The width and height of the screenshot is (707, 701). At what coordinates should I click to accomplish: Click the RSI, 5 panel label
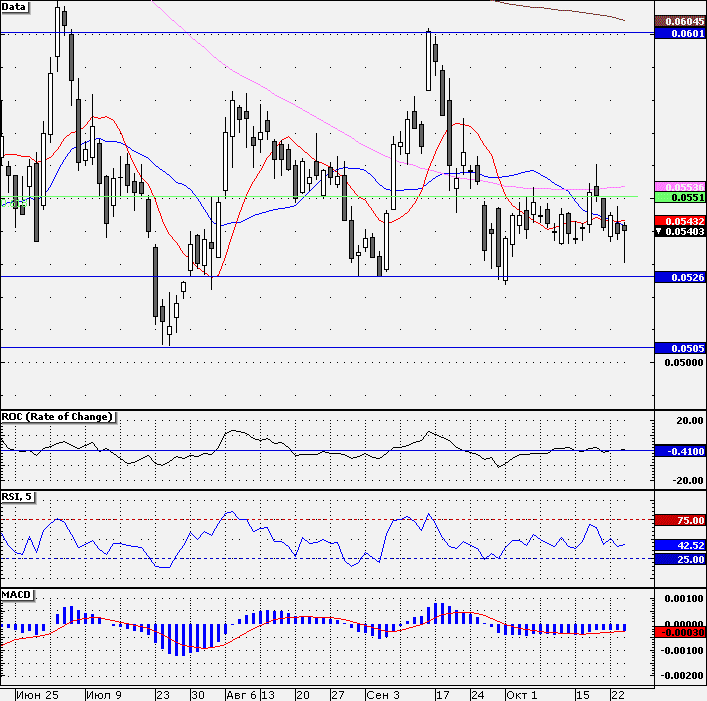17,497
